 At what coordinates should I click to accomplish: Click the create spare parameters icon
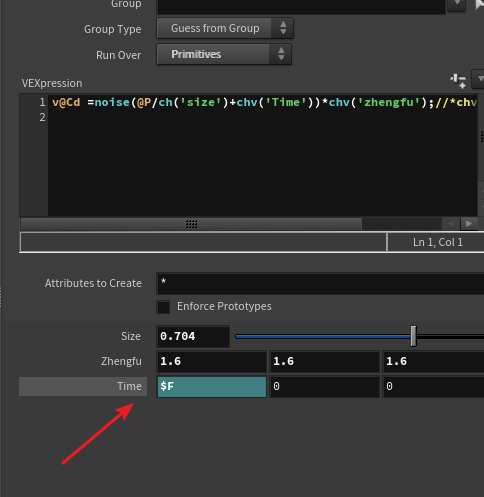click(459, 81)
